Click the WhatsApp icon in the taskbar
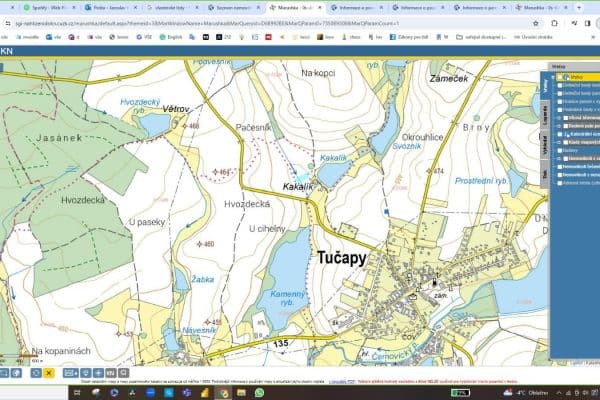Screen dimensions: 600x400 pos(259,393)
